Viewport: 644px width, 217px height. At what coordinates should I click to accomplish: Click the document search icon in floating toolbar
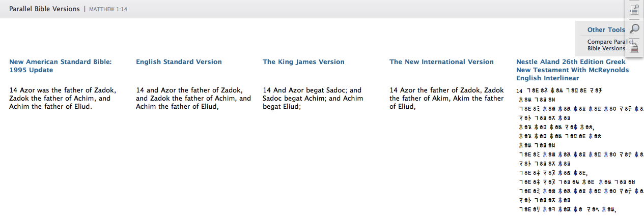[x=634, y=9]
